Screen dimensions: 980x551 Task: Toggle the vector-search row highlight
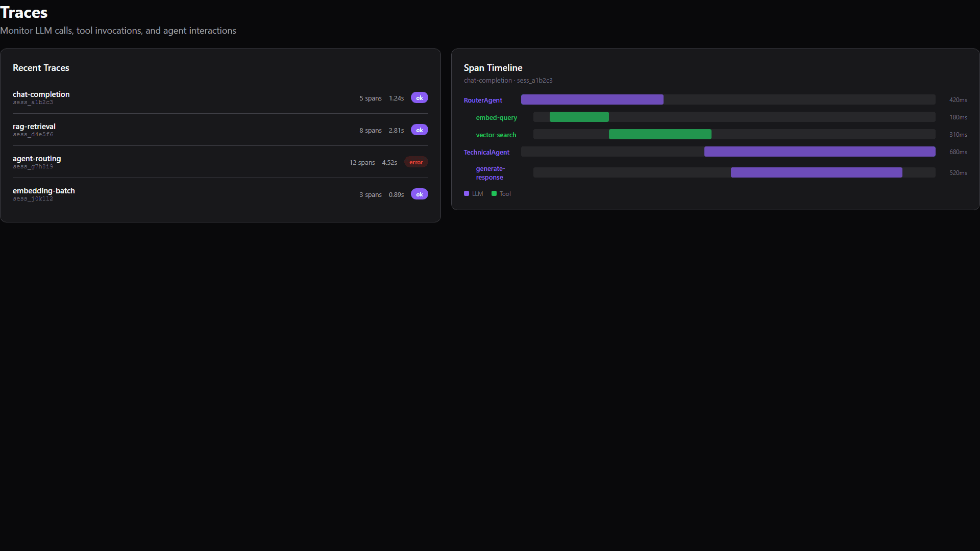[496, 135]
